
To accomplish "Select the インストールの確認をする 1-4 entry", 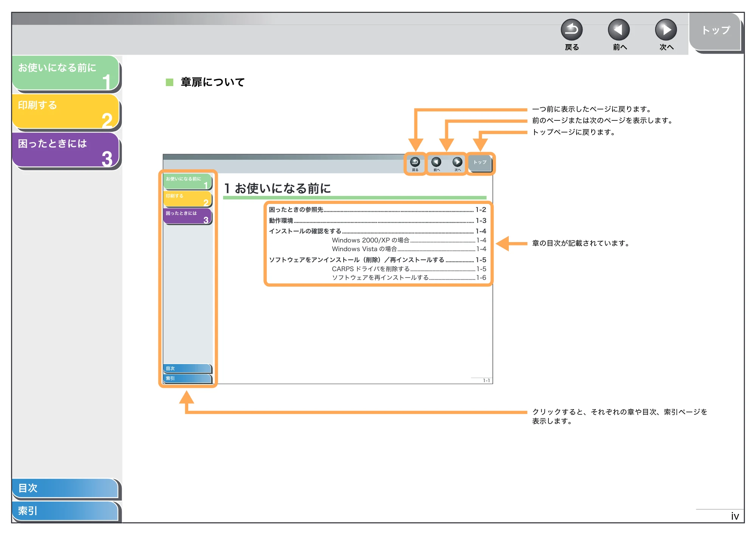I will click(377, 231).
